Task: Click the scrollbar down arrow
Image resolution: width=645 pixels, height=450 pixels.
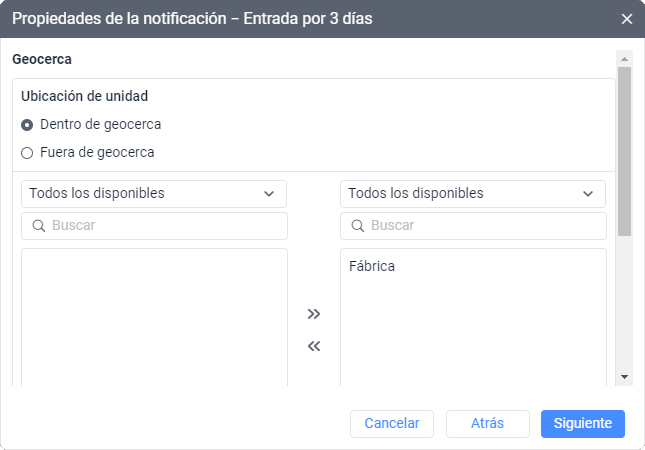Action: pyautogui.click(x=625, y=376)
